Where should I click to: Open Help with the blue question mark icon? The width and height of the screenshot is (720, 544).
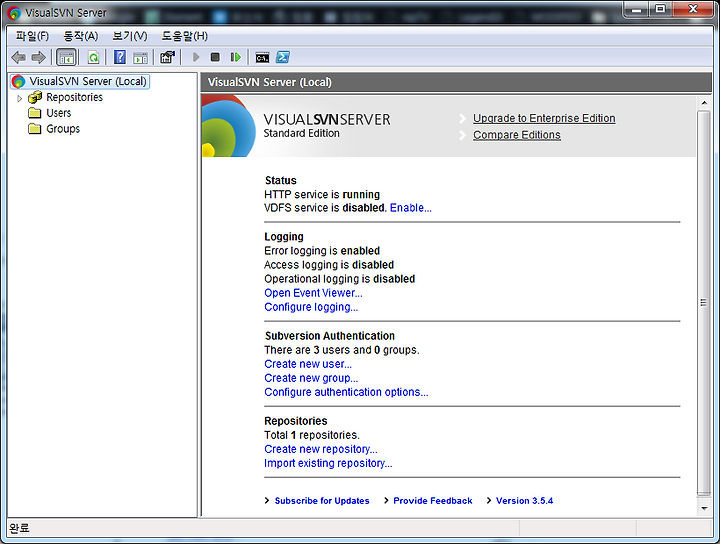(x=120, y=57)
